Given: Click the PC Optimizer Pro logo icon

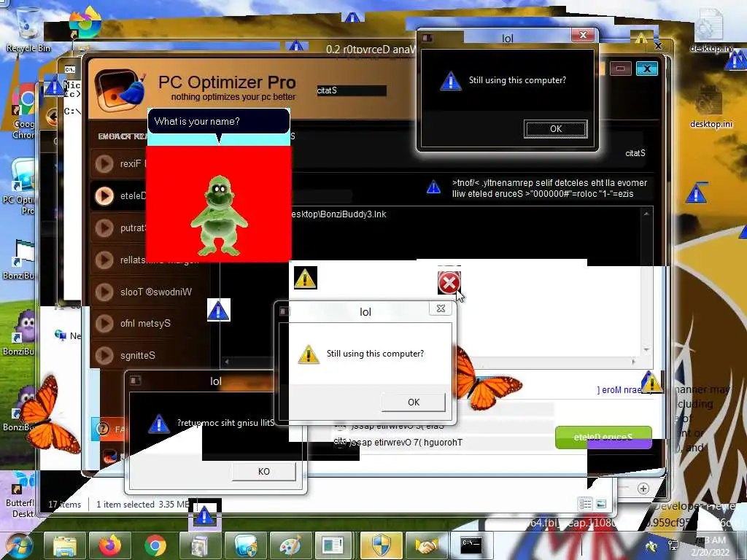Looking at the screenshot, I should 119,90.
